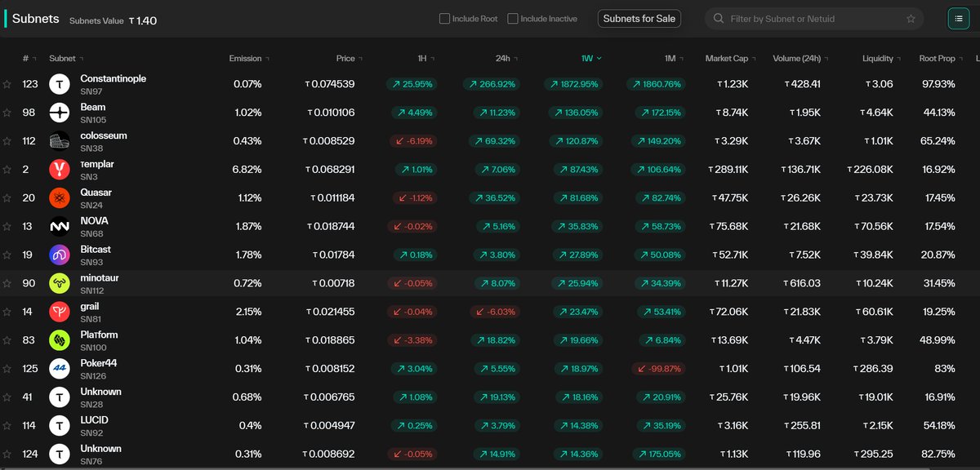Enable the Include Root checkbox

click(444, 19)
